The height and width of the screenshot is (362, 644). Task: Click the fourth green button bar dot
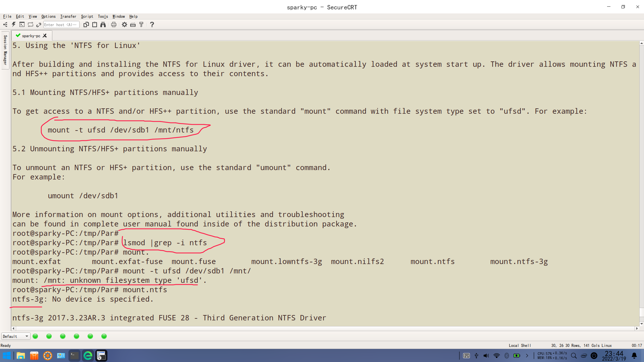click(77, 336)
